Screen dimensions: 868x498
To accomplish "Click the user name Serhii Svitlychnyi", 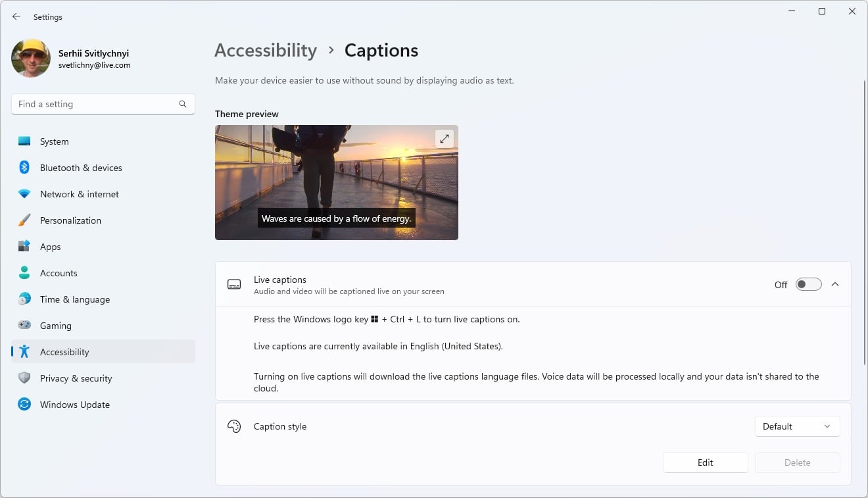I will 93,54.
